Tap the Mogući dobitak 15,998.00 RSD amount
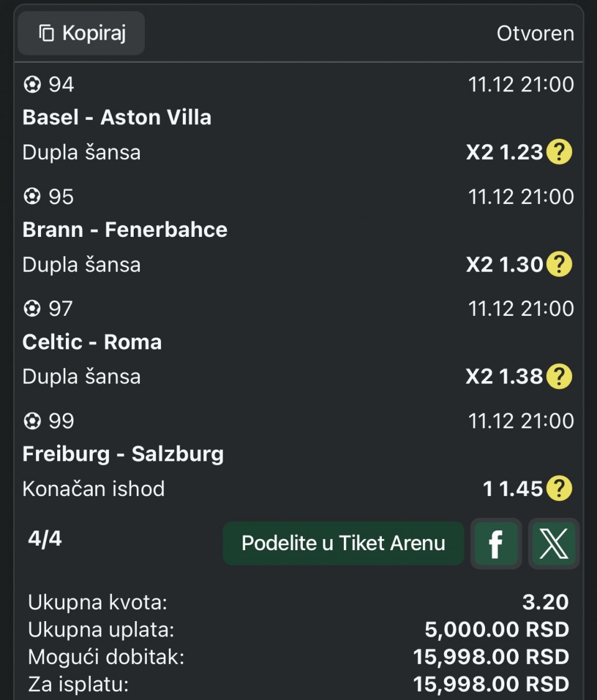 point(491,656)
